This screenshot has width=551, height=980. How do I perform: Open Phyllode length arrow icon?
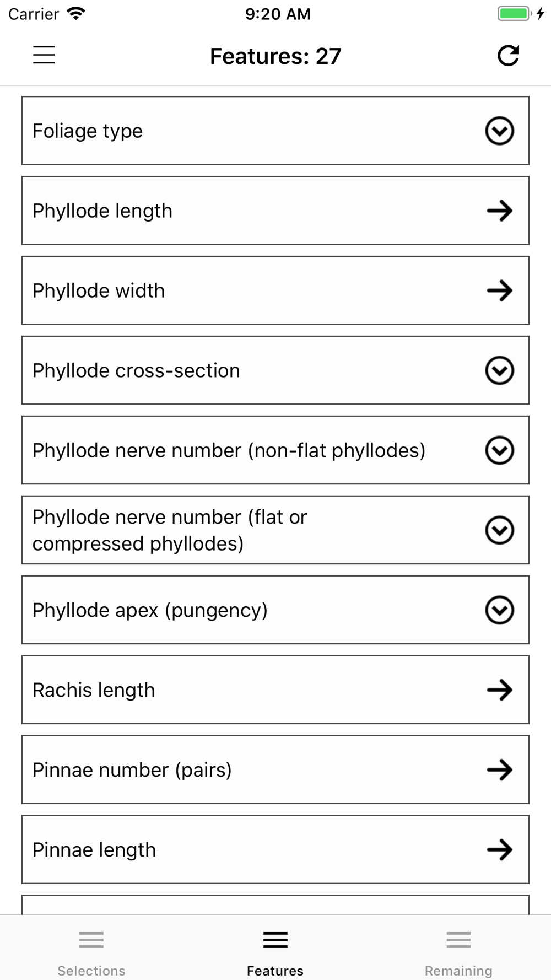pyautogui.click(x=500, y=211)
